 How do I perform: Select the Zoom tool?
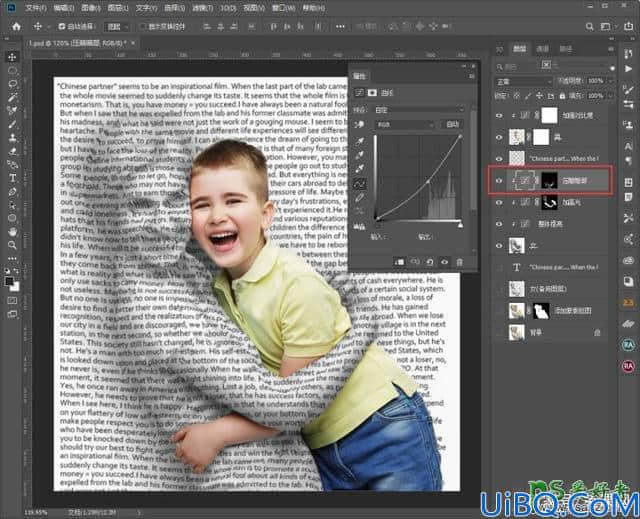pos(12,245)
